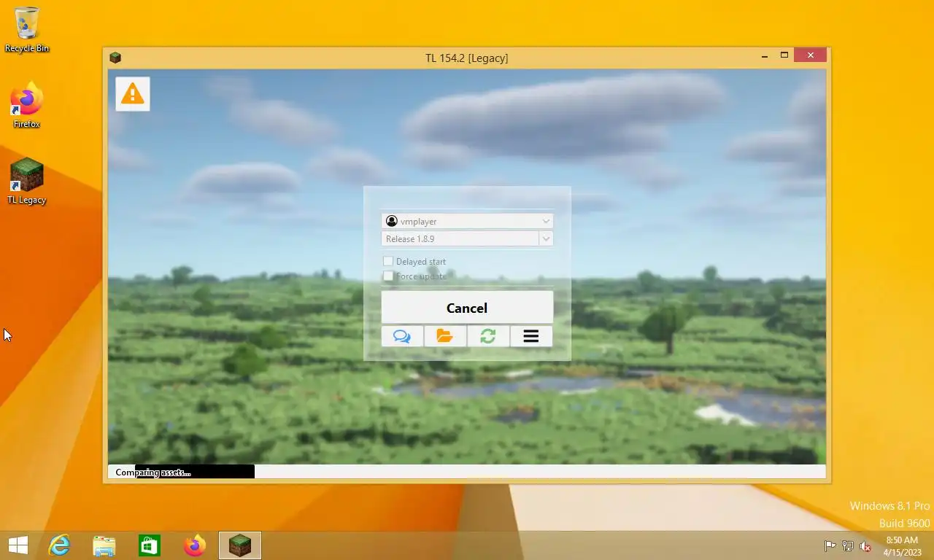
Task: Open the Windows Start button
Action: pos(18,545)
